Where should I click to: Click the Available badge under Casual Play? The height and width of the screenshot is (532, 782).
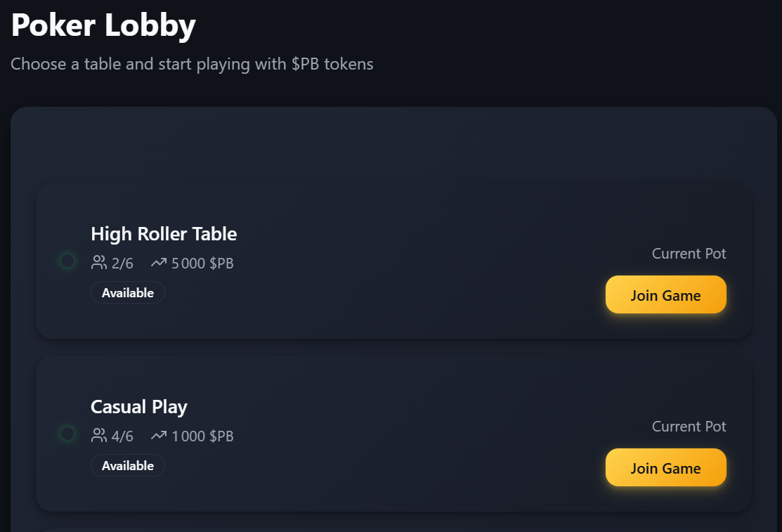tap(128, 465)
